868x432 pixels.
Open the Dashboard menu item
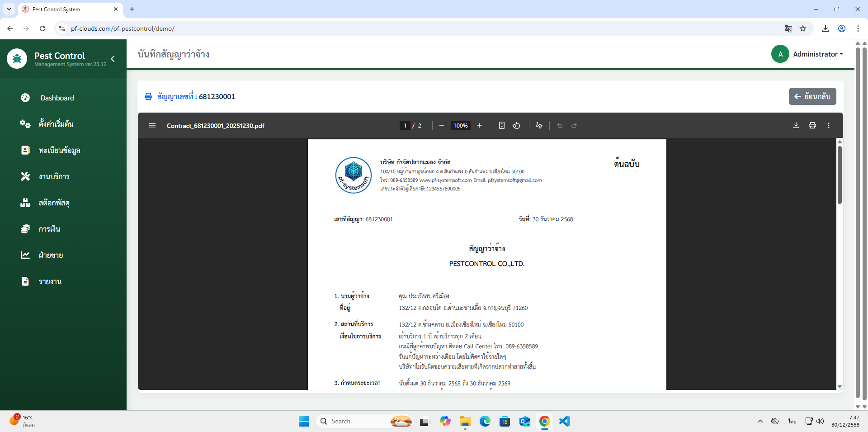click(57, 98)
